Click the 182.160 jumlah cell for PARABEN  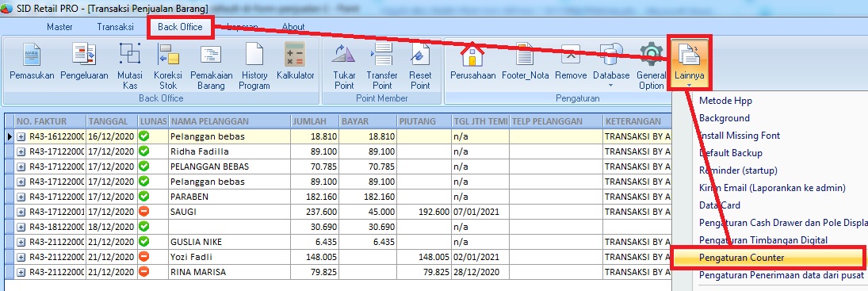coord(315,197)
